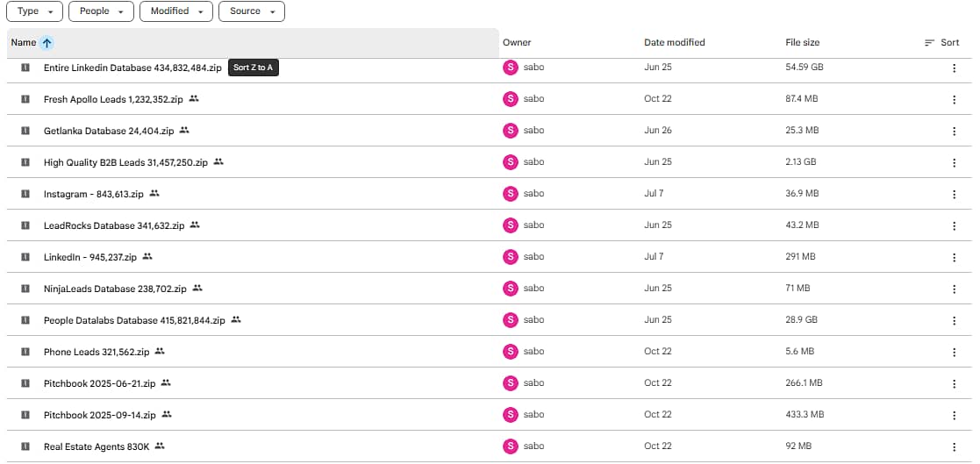This screenshot has width=980, height=464.
Task: Click the zip file icon for LeadRocks Database
Action: pos(25,225)
